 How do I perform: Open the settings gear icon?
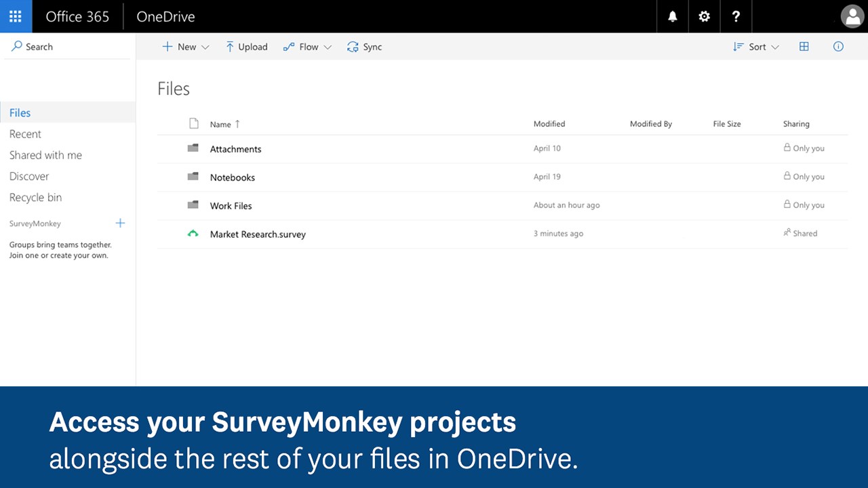click(x=705, y=16)
